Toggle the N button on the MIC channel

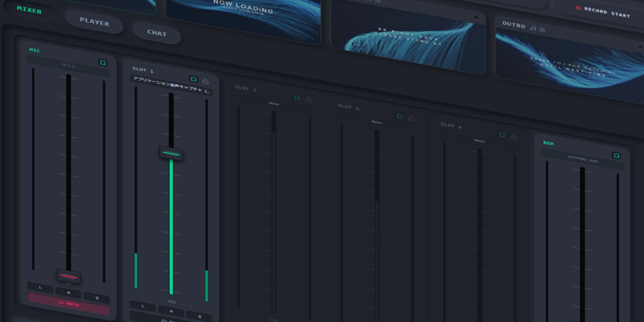tap(68, 293)
